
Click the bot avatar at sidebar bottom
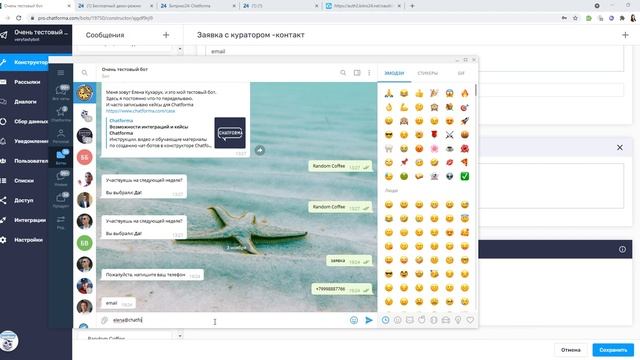click(9, 341)
